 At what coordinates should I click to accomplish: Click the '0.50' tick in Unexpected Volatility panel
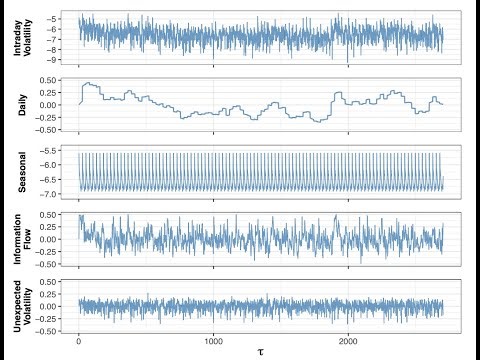(48, 282)
